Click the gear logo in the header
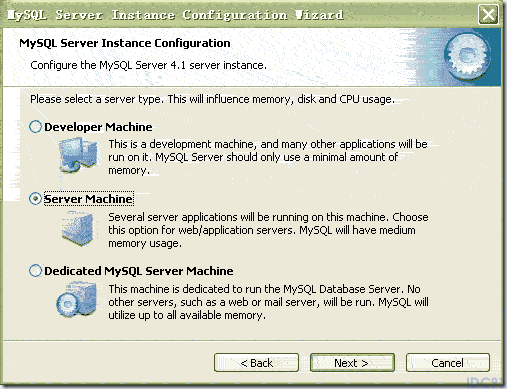507x389 pixels. [467, 57]
